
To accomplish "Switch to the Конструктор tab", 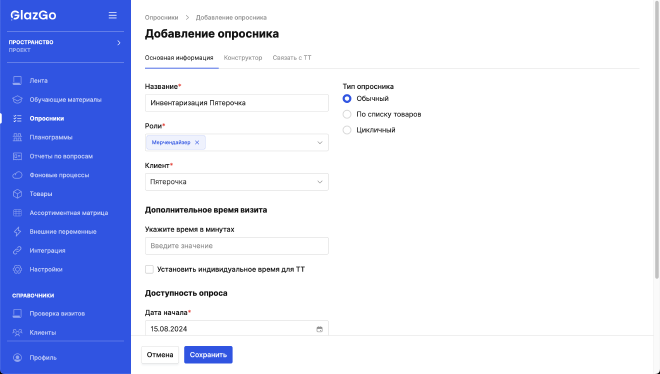I will tap(243, 58).
